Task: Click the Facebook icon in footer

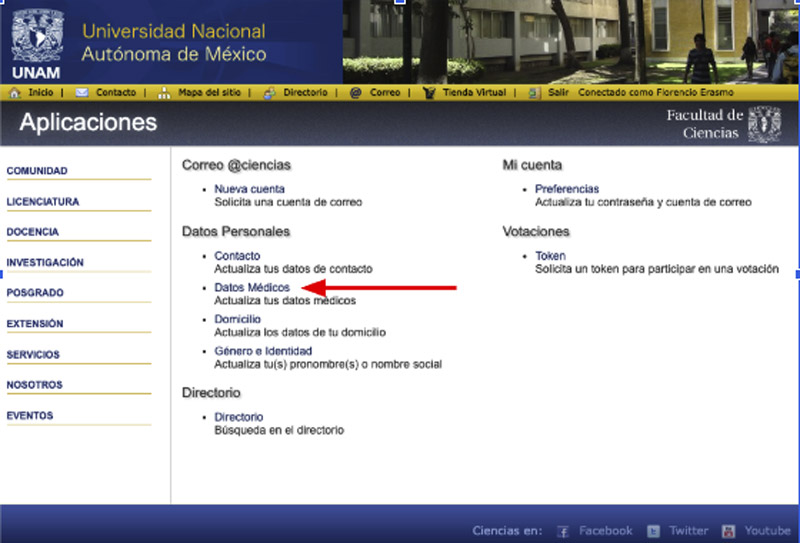Action: tap(563, 531)
